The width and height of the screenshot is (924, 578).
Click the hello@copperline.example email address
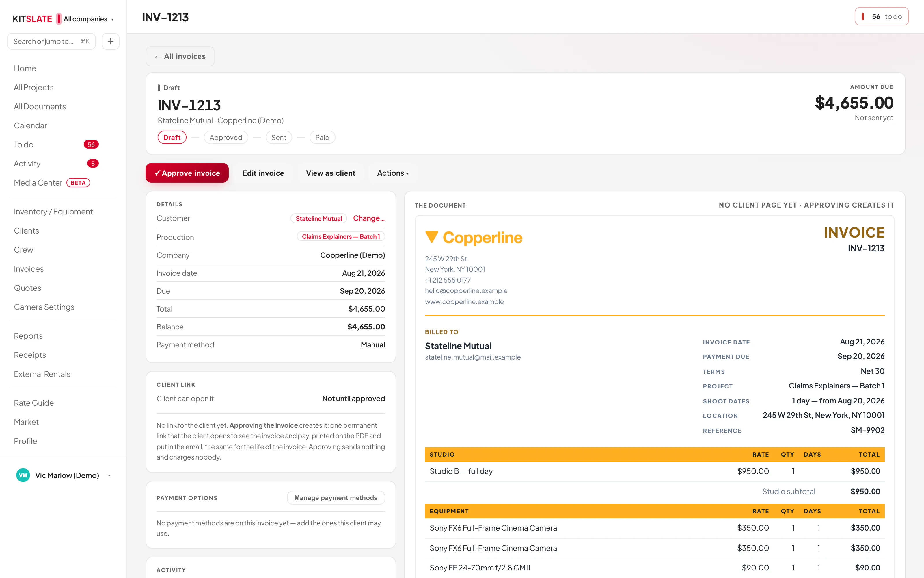click(466, 291)
